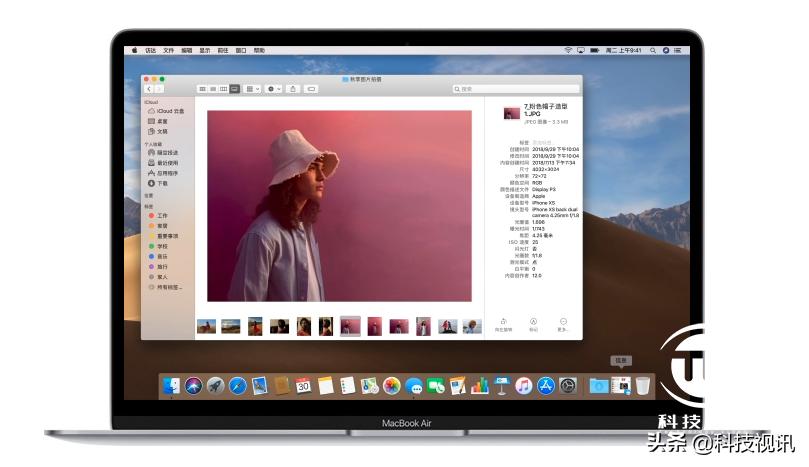This screenshot has width=809, height=467.
Task: Select first thumbnail in gallery strip
Action: [206, 326]
